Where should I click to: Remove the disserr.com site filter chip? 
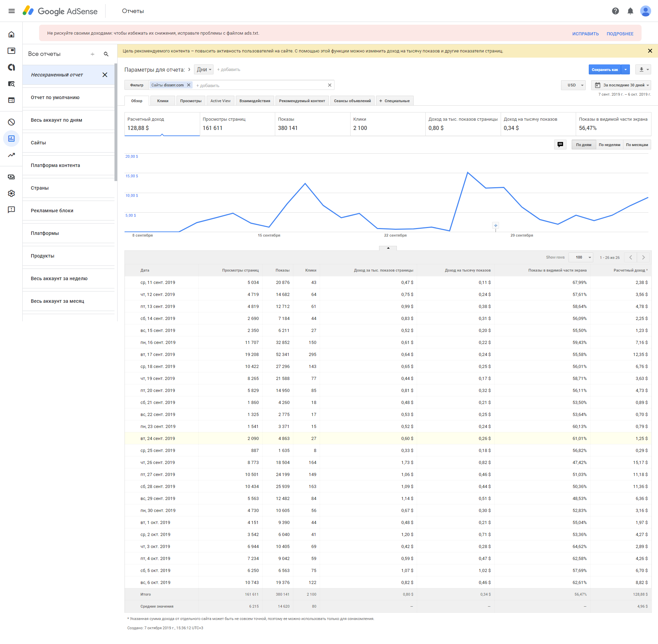pos(188,85)
